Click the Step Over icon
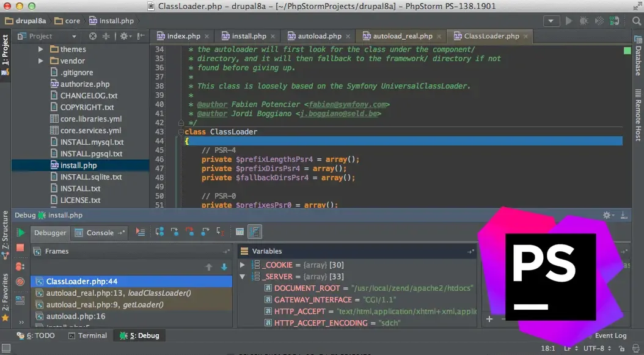This screenshot has height=355, width=644. pyautogui.click(x=159, y=232)
